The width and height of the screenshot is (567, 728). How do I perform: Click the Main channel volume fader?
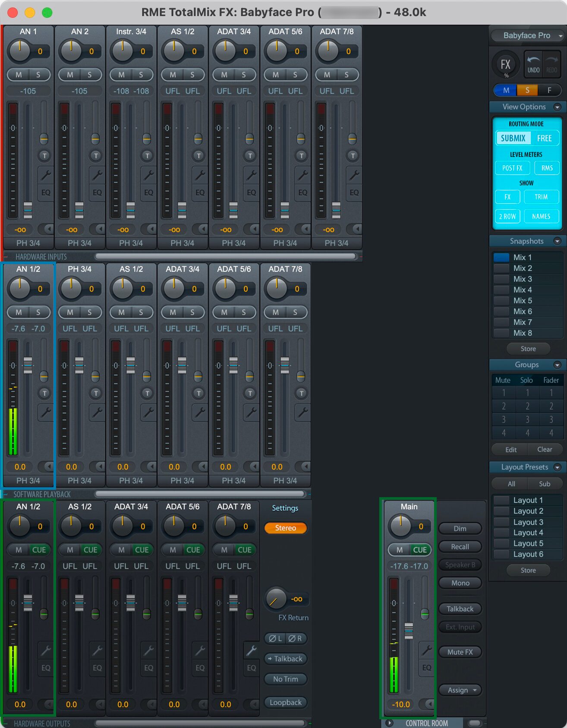click(x=409, y=631)
